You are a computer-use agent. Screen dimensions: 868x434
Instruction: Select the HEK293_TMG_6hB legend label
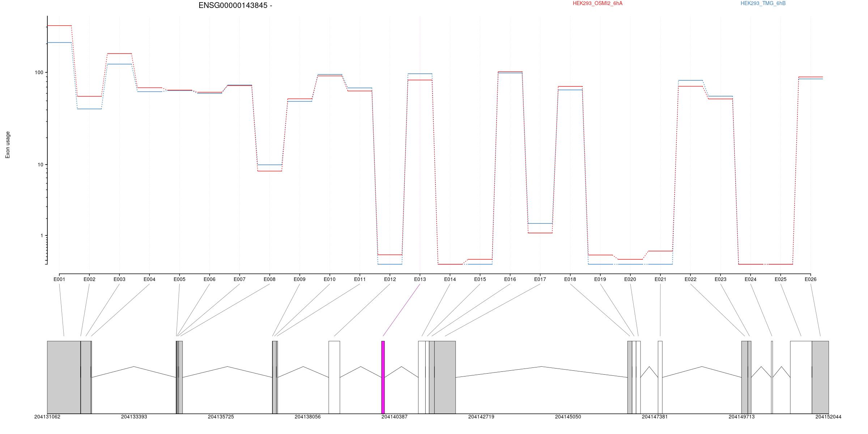coord(763,3)
